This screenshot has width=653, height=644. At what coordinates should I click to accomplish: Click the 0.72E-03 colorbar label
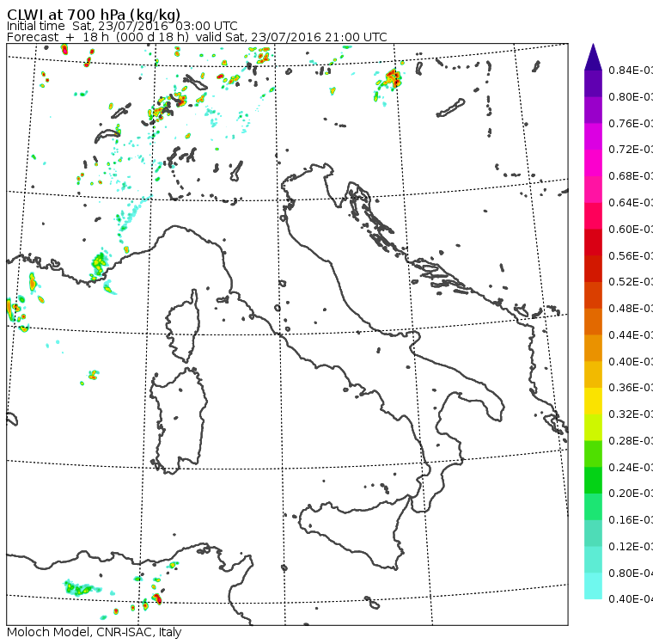point(631,150)
